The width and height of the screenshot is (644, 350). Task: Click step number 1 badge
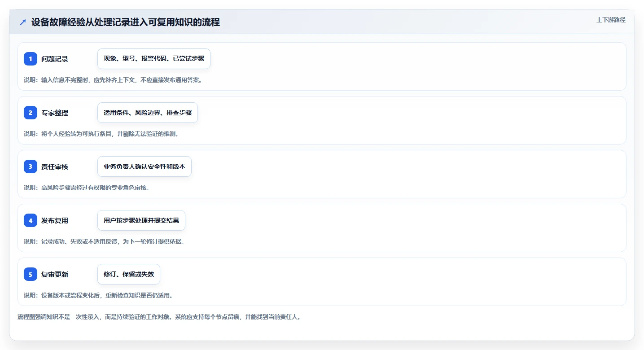tap(31, 59)
